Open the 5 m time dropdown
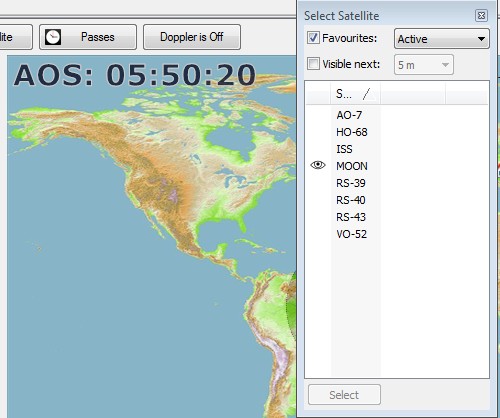Screen dimensions: 500x418 424,65
